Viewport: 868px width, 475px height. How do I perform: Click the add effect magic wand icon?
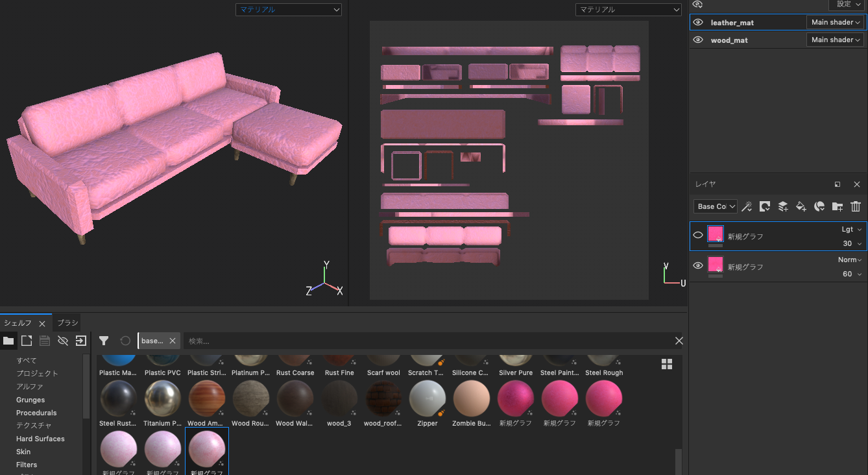pos(747,206)
